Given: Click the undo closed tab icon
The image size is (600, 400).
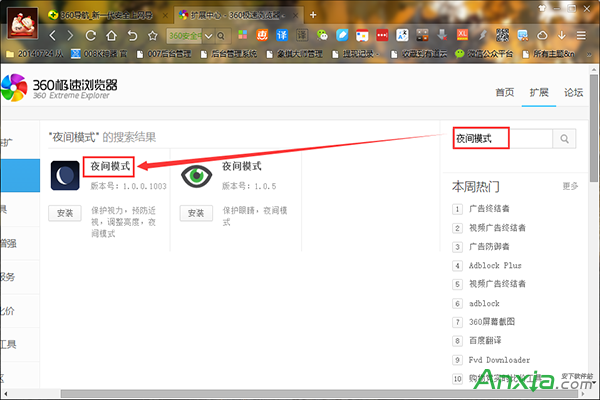Looking at the screenshot, I should pos(132,36).
